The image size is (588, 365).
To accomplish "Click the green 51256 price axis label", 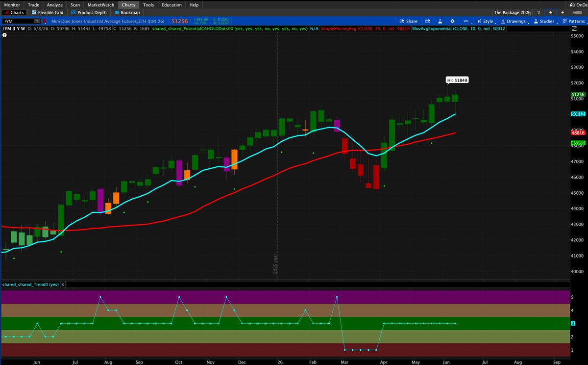I will (x=578, y=94).
